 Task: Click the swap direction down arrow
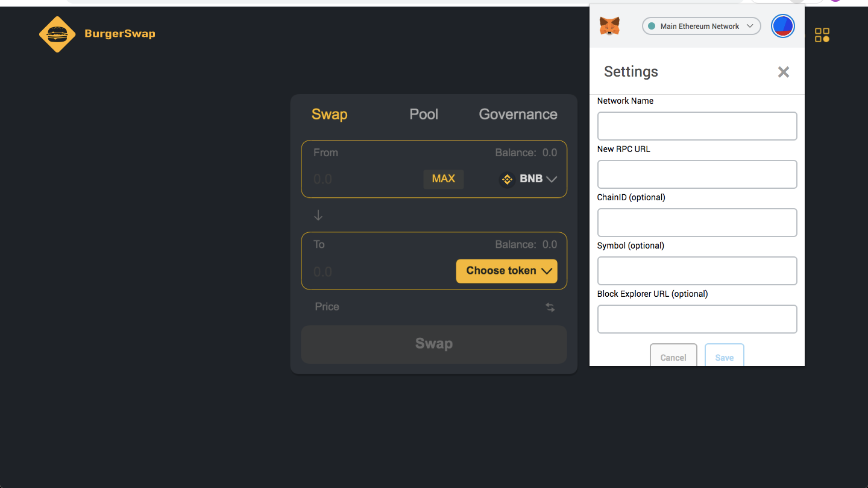tap(318, 215)
